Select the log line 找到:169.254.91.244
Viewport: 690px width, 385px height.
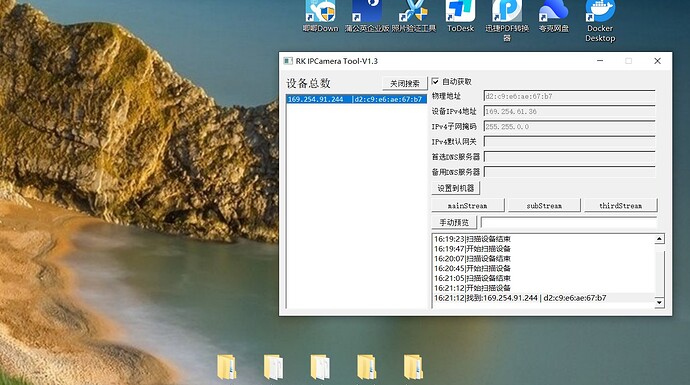(543, 298)
